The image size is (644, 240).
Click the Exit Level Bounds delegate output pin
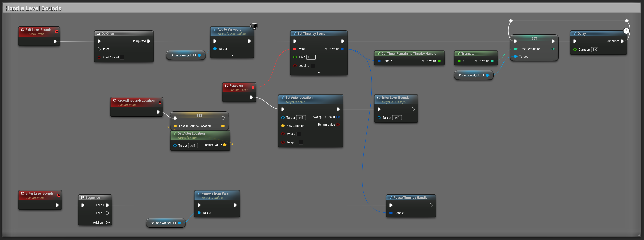pyautogui.click(x=57, y=32)
